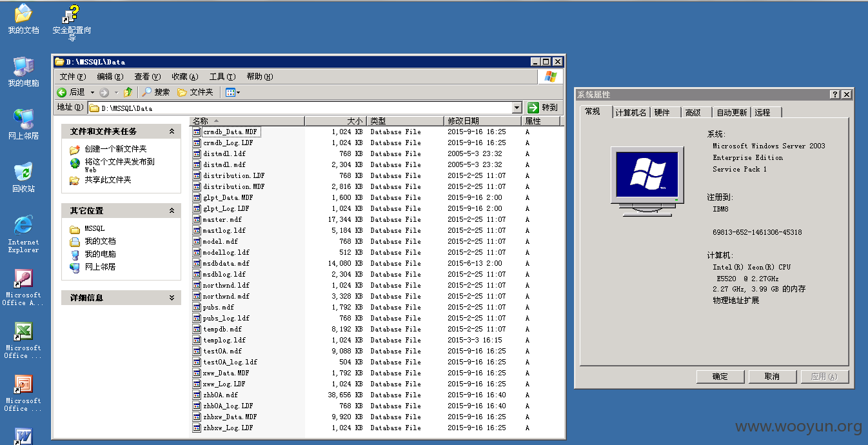Sort by the 类型 column header
Screen dimensions: 868x445
click(x=406, y=121)
